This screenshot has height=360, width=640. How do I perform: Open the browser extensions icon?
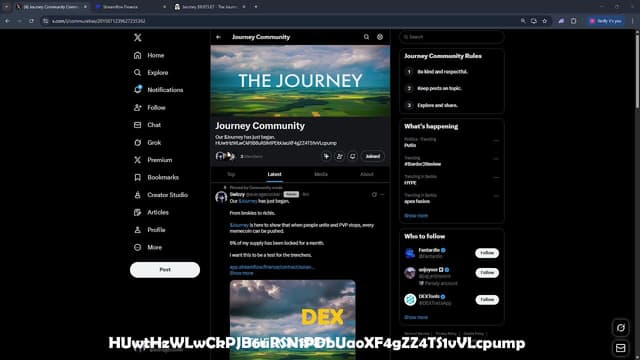point(573,21)
